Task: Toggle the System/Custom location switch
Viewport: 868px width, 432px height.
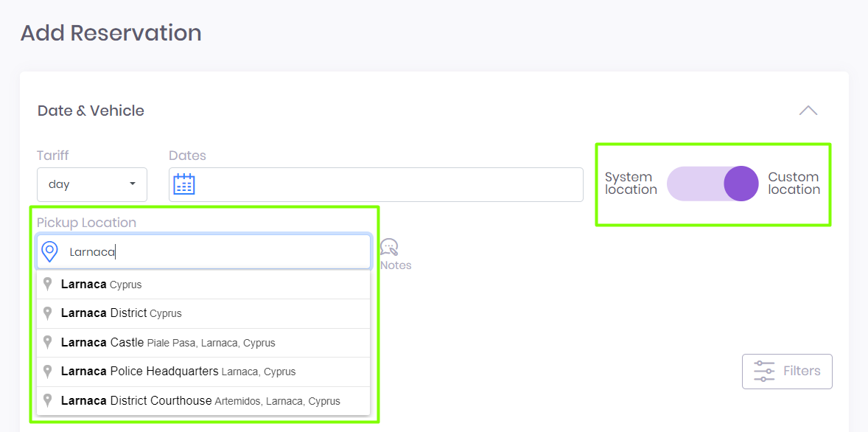Action: tap(712, 184)
